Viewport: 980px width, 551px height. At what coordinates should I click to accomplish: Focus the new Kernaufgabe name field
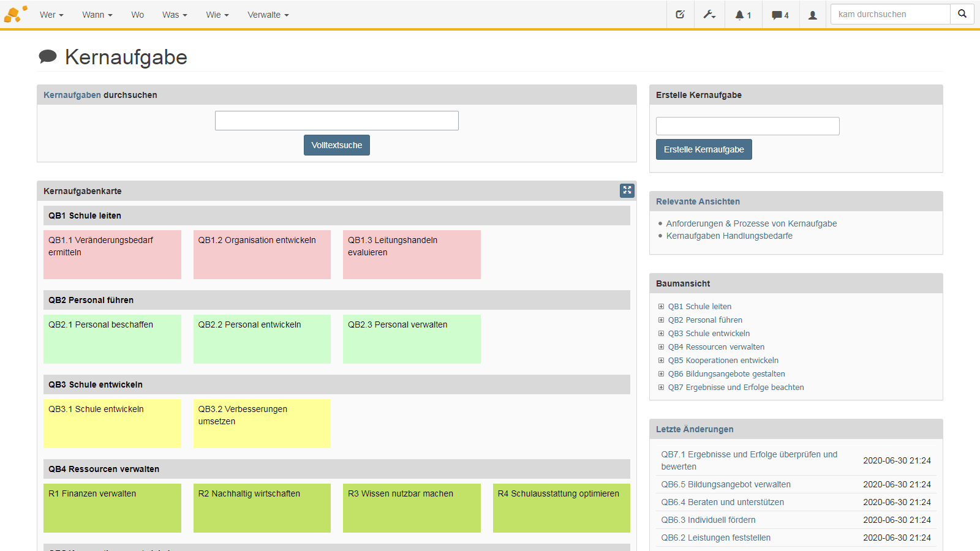click(x=748, y=126)
